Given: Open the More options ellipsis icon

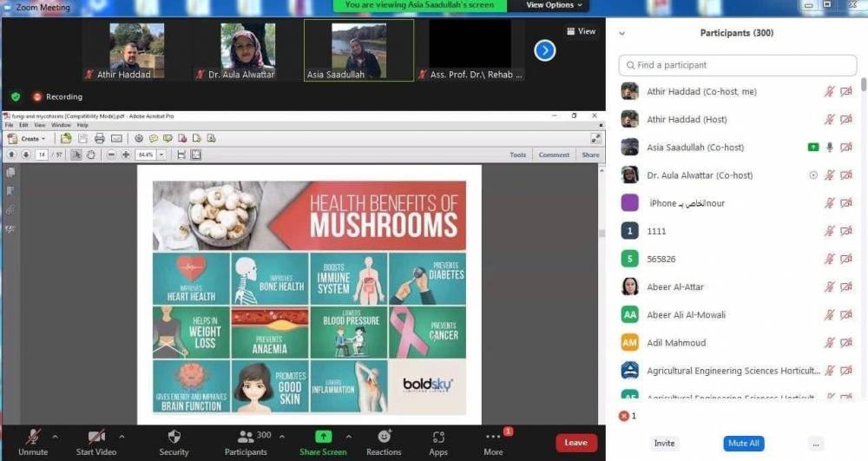Looking at the screenshot, I should 493,437.
